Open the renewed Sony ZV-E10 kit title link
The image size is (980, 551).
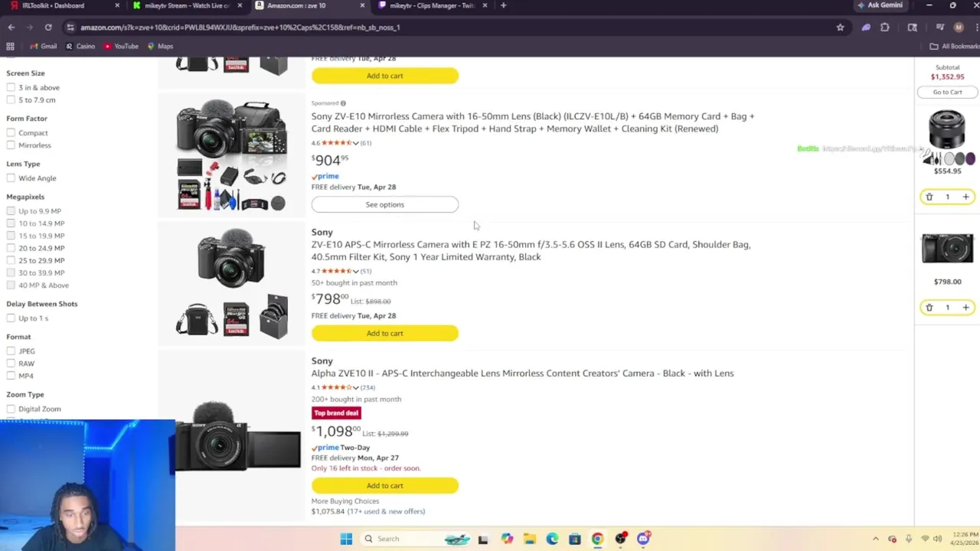point(533,122)
